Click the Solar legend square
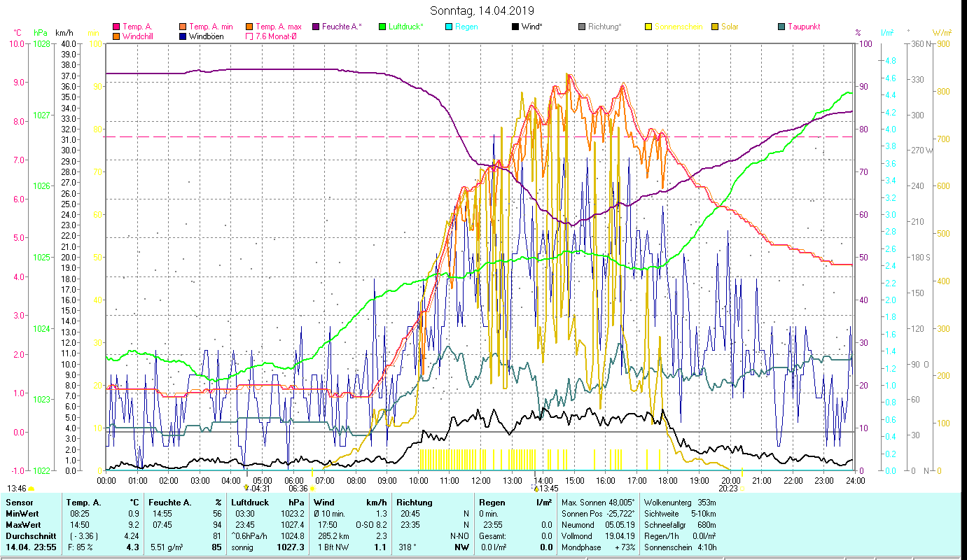The width and height of the screenshot is (967, 560). [715, 27]
